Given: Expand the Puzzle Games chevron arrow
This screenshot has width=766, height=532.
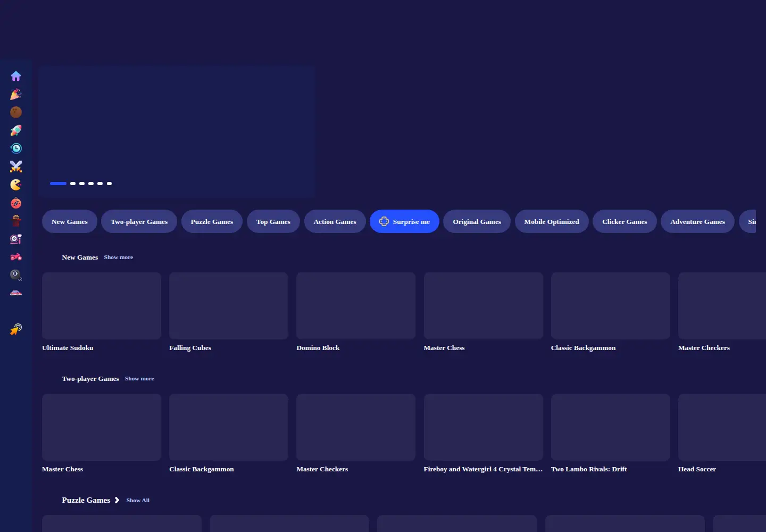Looking at the screenshot, I should coord(117,500).
